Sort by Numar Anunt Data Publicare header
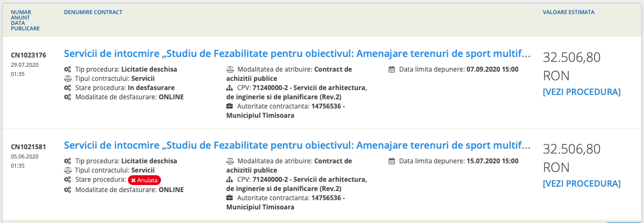Screen dimensions: 644x223 click(25, 20)
